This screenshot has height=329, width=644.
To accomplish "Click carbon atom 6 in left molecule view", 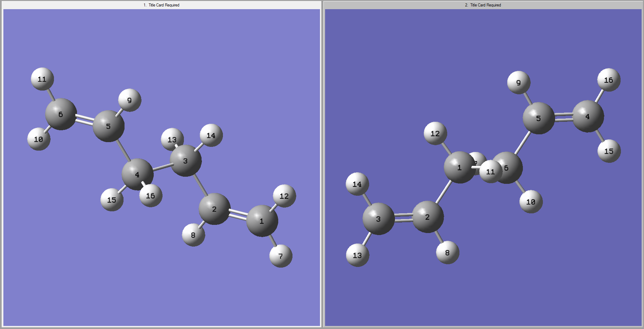I will 61,114.
